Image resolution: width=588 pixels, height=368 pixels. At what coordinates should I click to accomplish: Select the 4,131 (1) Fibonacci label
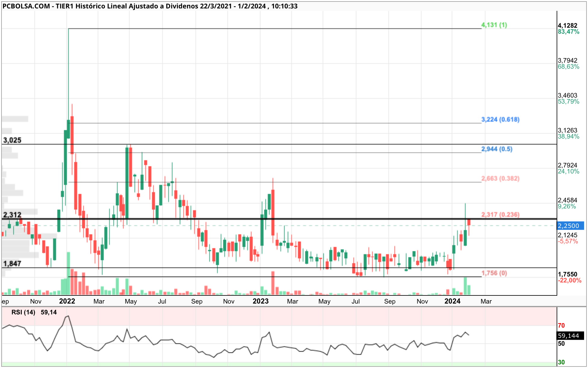coord(494,25)
